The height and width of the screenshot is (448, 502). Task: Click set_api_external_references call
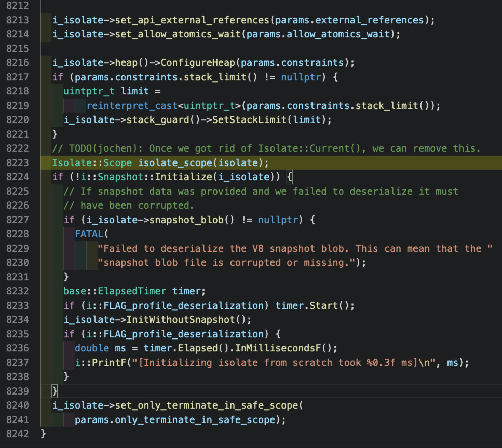point(192,20)
